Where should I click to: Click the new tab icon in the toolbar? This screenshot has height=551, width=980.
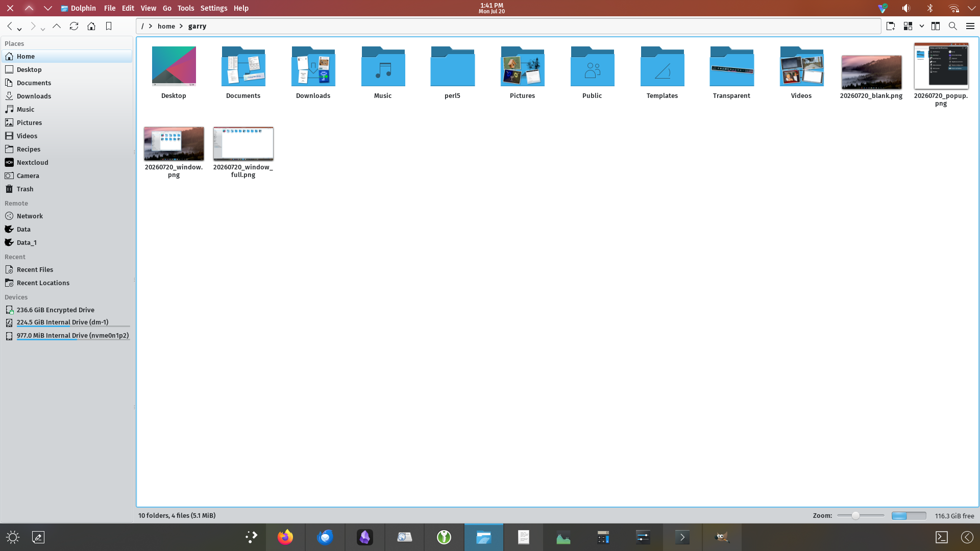pyautogui.click(x=891, y=26)
